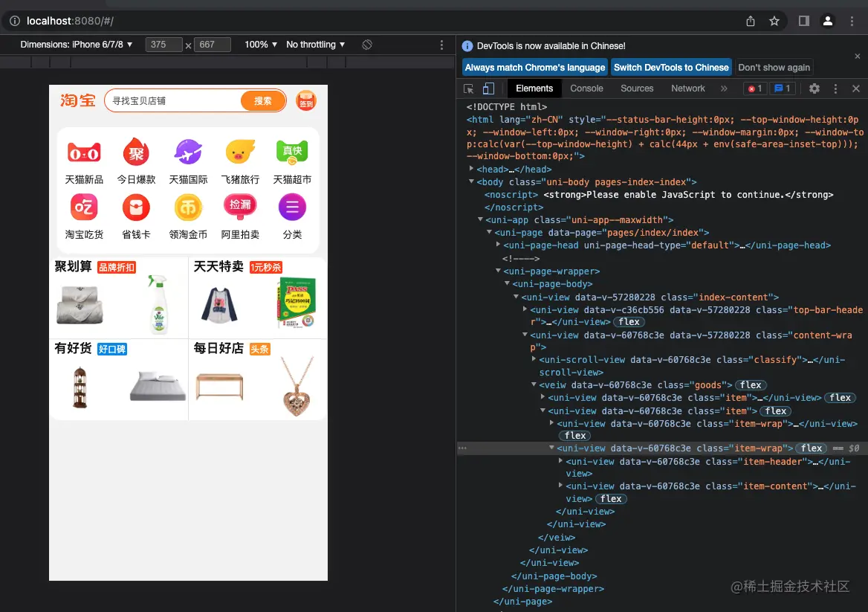Activate the inspect element picker icon
This screenshot has height=612, width=868.
click(x=468, y=88)
